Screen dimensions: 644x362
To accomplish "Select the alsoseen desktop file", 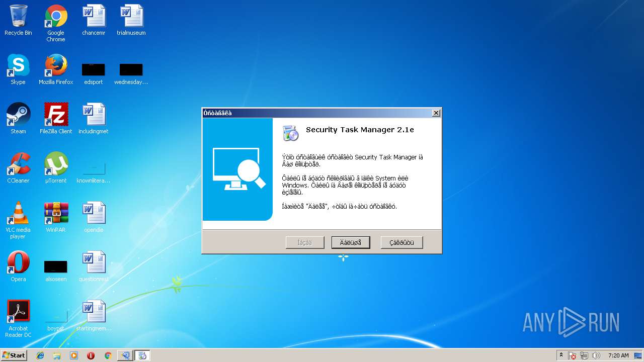I will pyautogui.click(x=56, y=271).
